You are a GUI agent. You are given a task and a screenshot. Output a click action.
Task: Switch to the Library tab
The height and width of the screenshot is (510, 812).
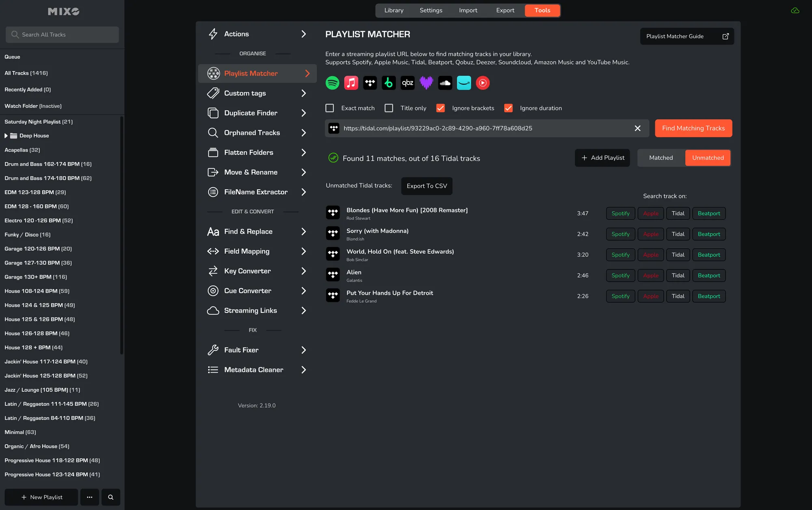tap(394, 11)
